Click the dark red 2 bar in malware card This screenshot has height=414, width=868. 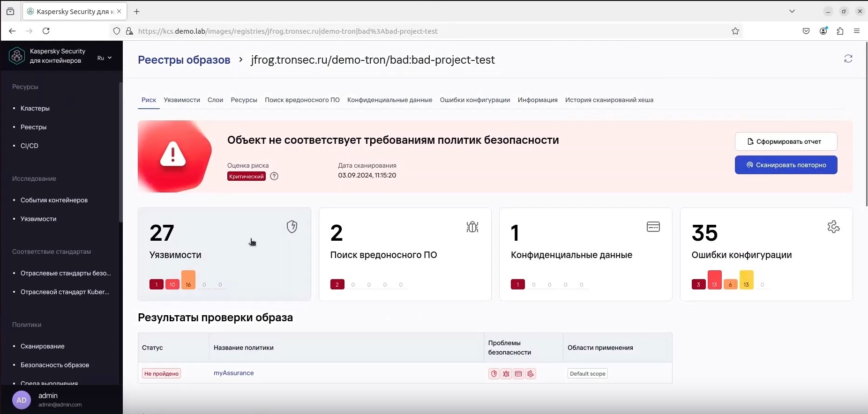coord(337,284)
